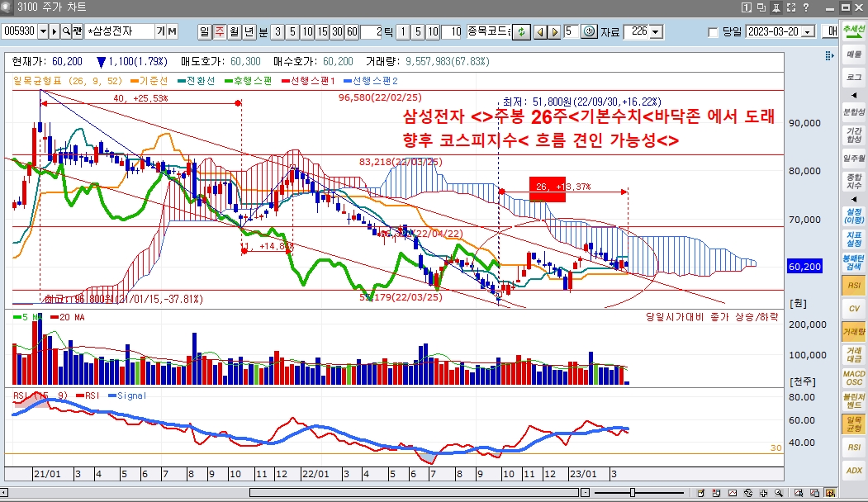Toggle the 당일 checkbox

713,32
